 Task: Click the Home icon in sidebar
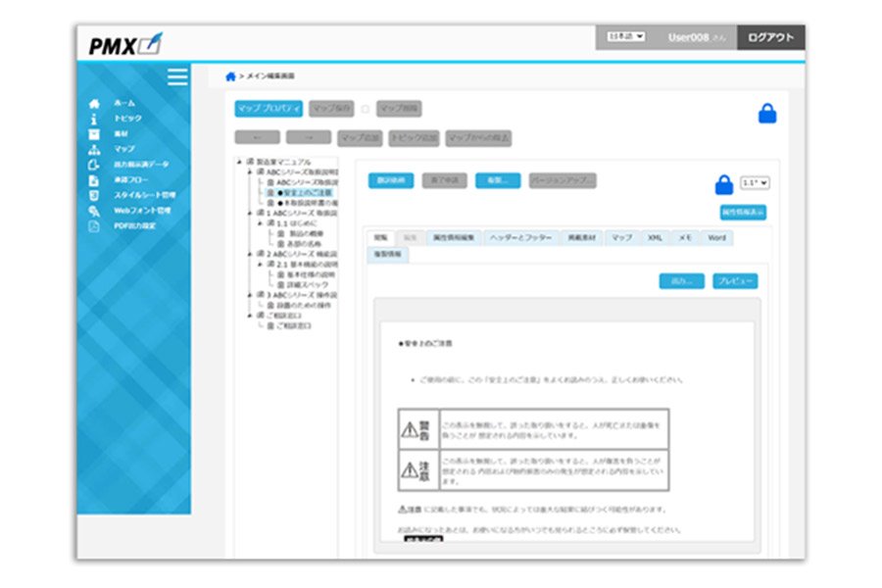[x=94, y=103]
